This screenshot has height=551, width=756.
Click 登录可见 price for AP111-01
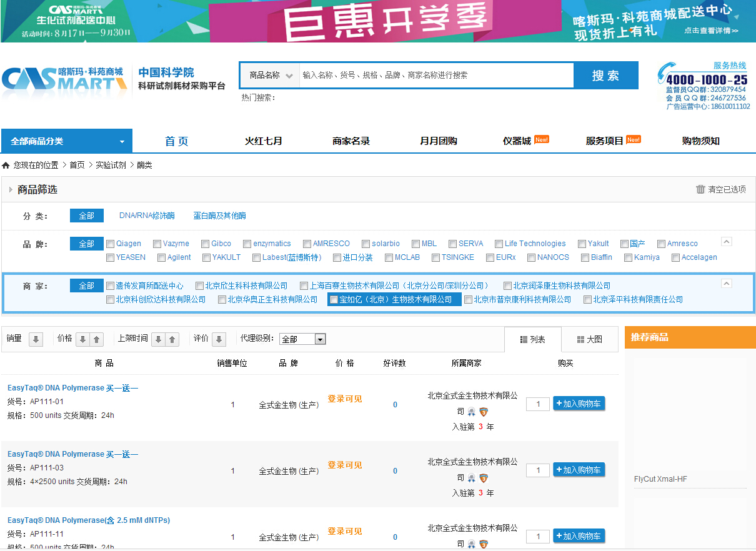click(345, 399)
